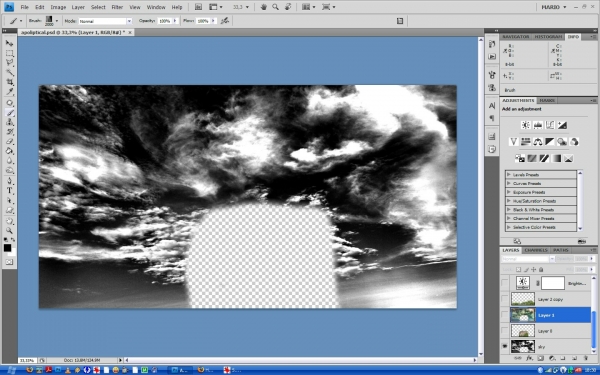Select the Hand tool in toolbox
Image resolution: width=600 pixels, height=375 pixels.
point(10,221)
